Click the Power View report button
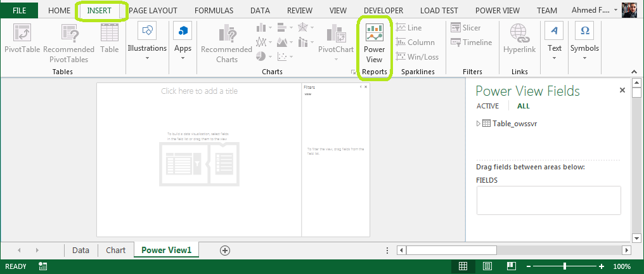This screenshot has height=274, width=644. 374,43
